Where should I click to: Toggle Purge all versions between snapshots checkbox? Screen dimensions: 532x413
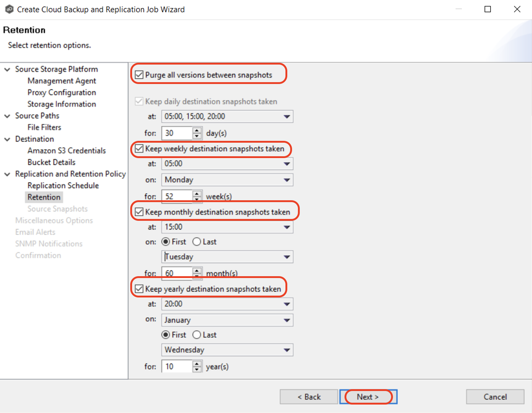click(139, 75)
